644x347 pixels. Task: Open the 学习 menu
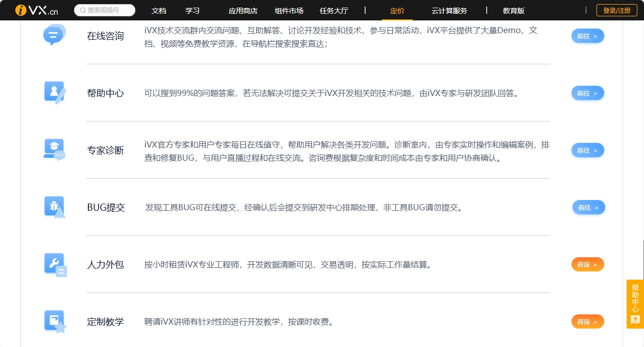click(x=193, y=11)
